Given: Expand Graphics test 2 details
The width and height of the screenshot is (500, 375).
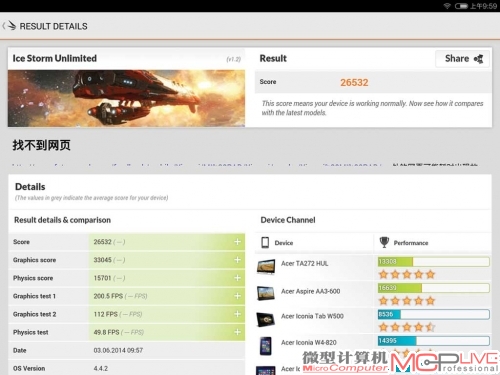Looking at the screenshot, I should click(237, 314).
